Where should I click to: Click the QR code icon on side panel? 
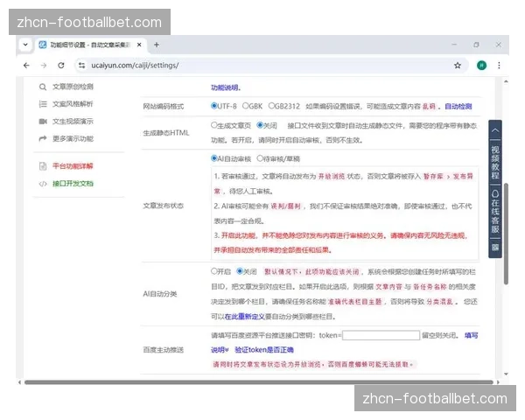click(x=495, y=248)
